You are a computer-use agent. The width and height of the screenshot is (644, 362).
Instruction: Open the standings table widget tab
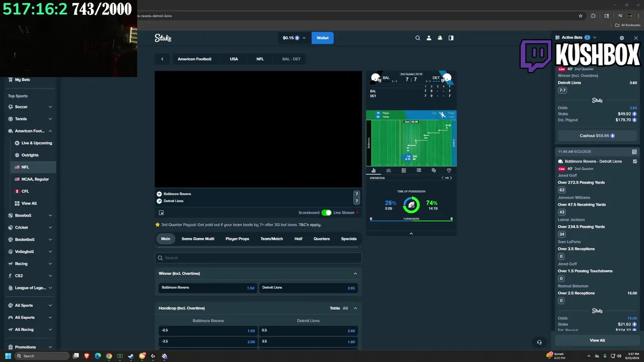pos(404,170)
